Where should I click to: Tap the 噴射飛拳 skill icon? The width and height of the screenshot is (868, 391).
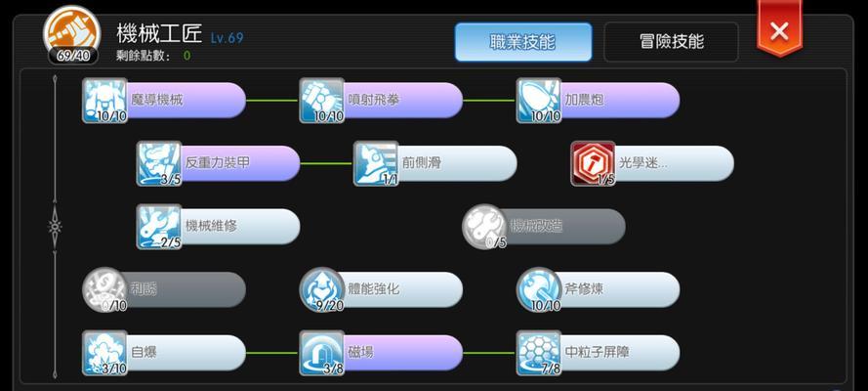(x=321, y=101)
